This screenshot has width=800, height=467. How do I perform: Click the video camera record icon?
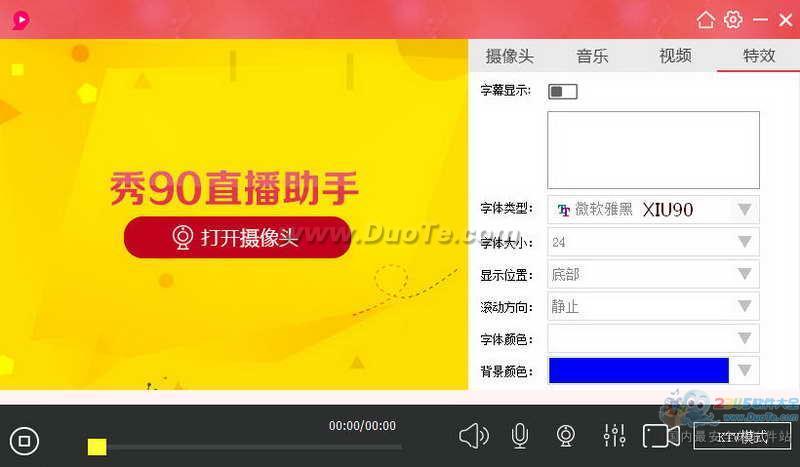(660, 436)
